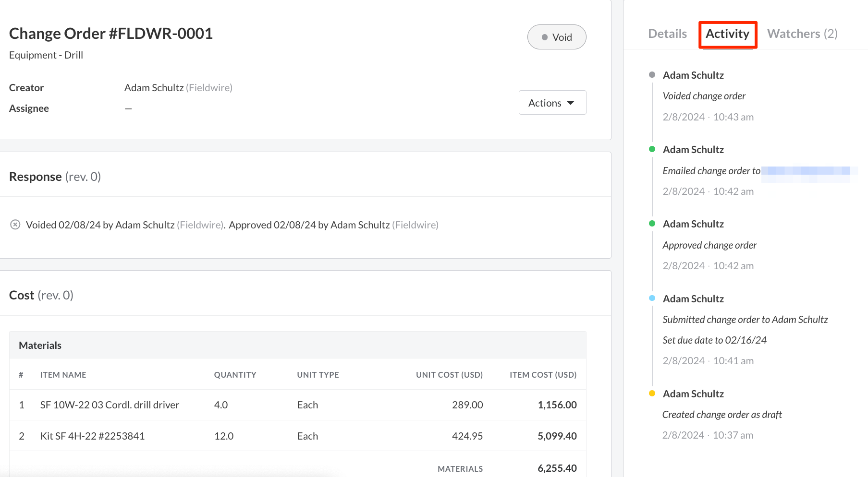Viewport: 868px width, 477px height.
Task: Open the Actions dropdown menu
Action: [x=552, y=103]
